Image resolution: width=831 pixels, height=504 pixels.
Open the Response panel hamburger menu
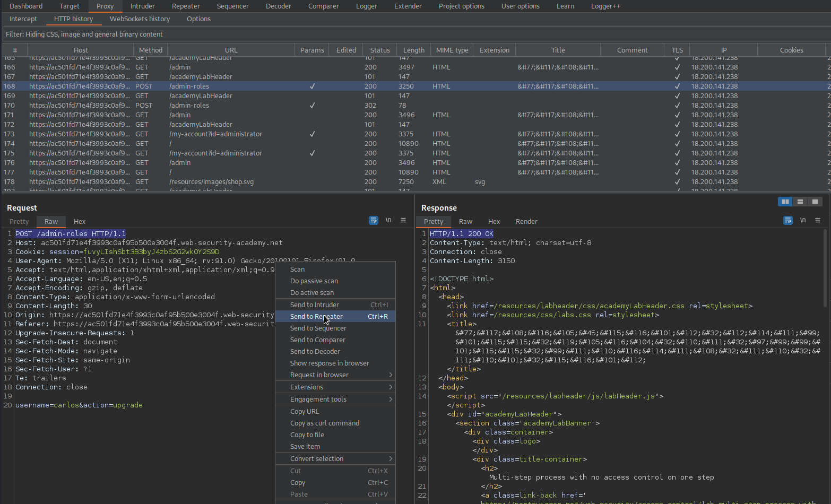click(x=818, y=220)
